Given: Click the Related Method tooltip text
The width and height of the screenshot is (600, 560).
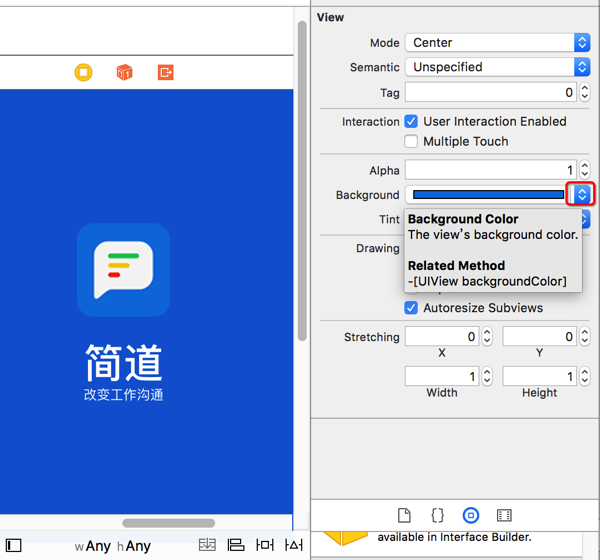Looking at the screenshot, I should pos(457,265).
